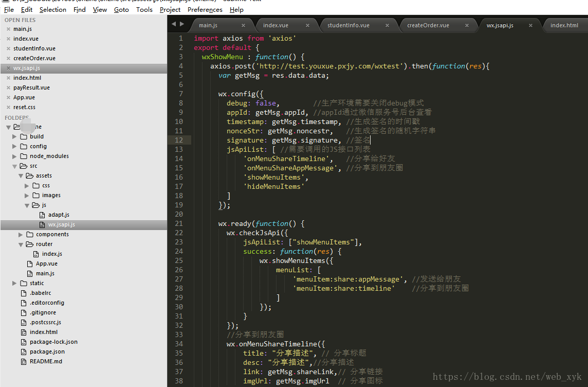Close main.js in the open files list
This screenshot has width=588, height=387.
tap(8, 29)
